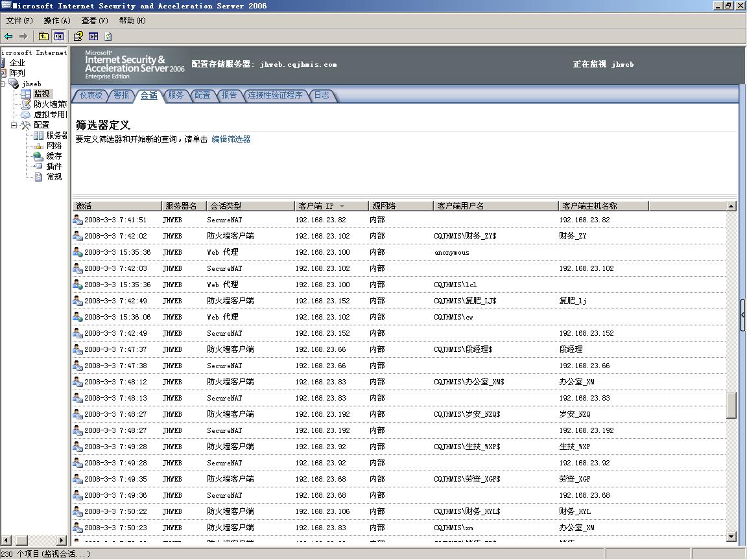747x560 pixels.
Task: Select the 虚拟专用 cloud icon in tree
Action: (x=26, y=114)
